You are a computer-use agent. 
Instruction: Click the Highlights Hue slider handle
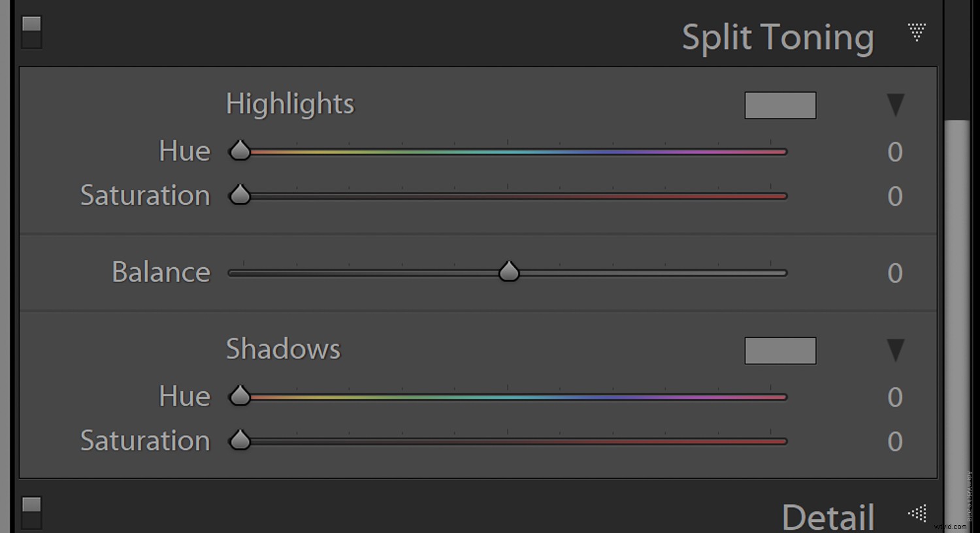[240, 150]
